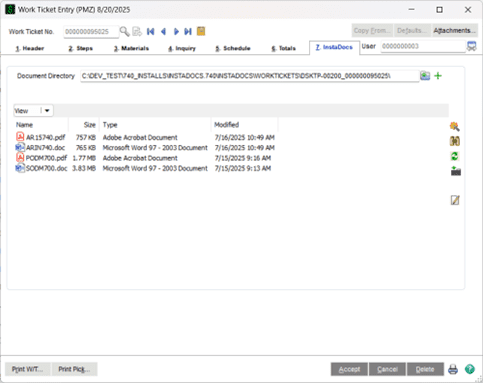Click the 3.83 MB size value
This screenshot has height=383, width=483.
click(84, 168)
